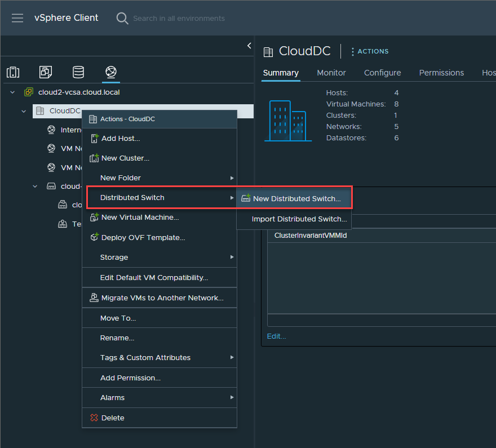Click the port group icon beside clo
The height and width of the screenshot is (448, 496).
pyautogui.click(x=63, y=205)
